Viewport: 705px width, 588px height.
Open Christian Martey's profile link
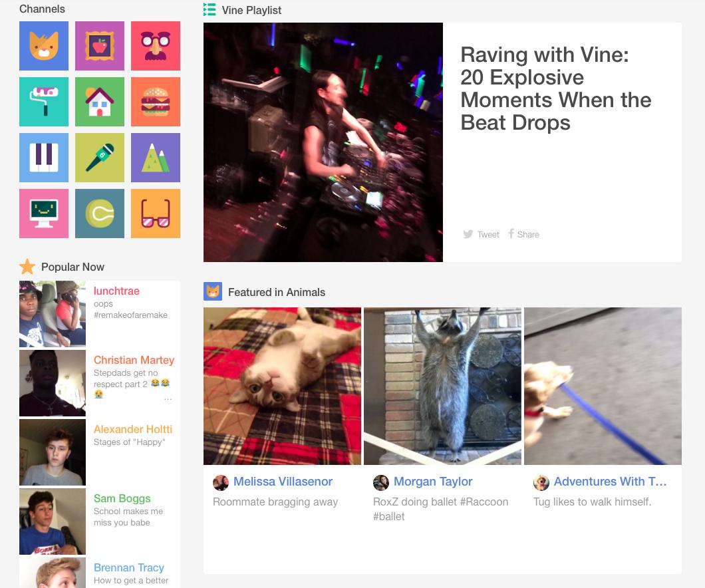(x=134, y=360)
